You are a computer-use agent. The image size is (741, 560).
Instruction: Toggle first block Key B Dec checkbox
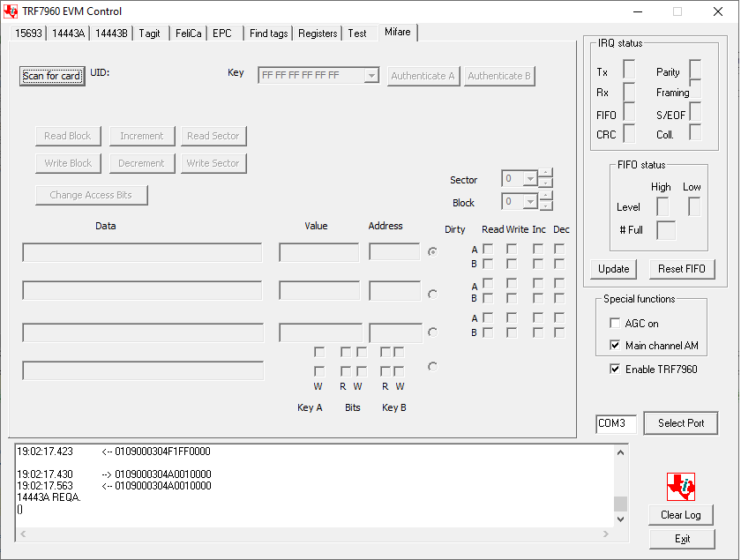559,264
